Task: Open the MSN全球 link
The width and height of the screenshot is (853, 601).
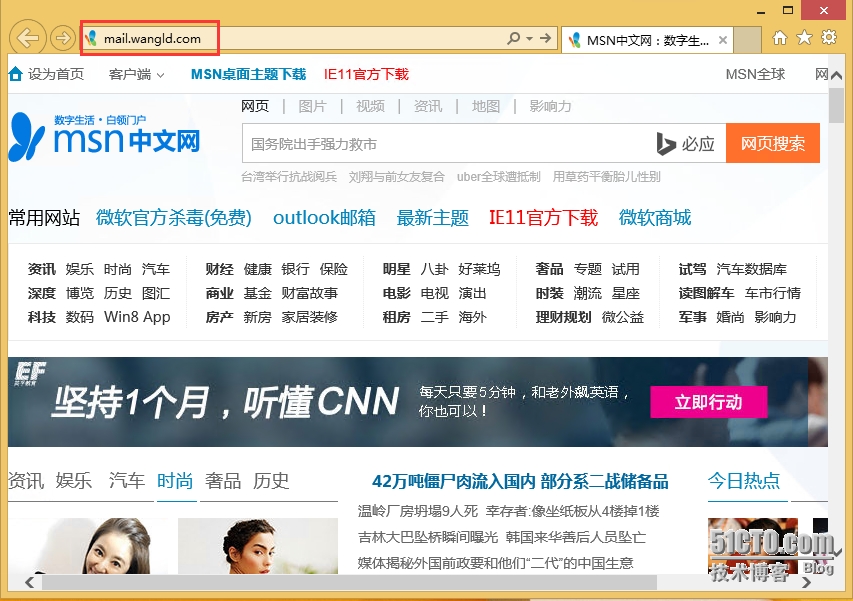Action: pyautogui.click(x=755, y=75)
